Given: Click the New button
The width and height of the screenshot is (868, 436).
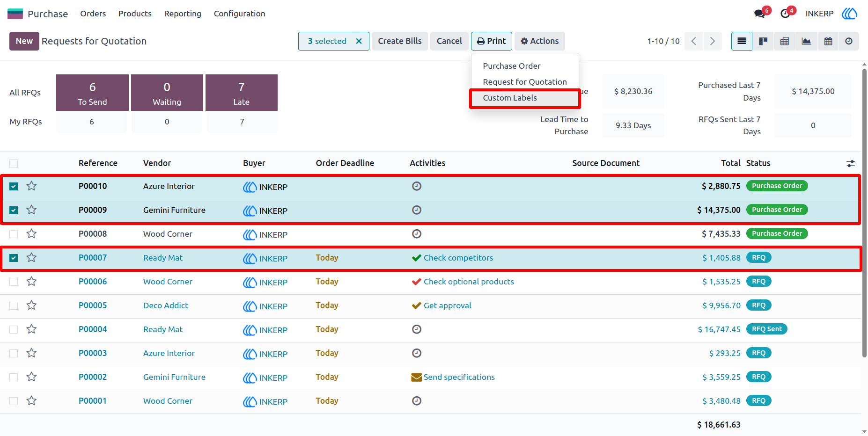Looking at the screenshot, I should point(24,41).
